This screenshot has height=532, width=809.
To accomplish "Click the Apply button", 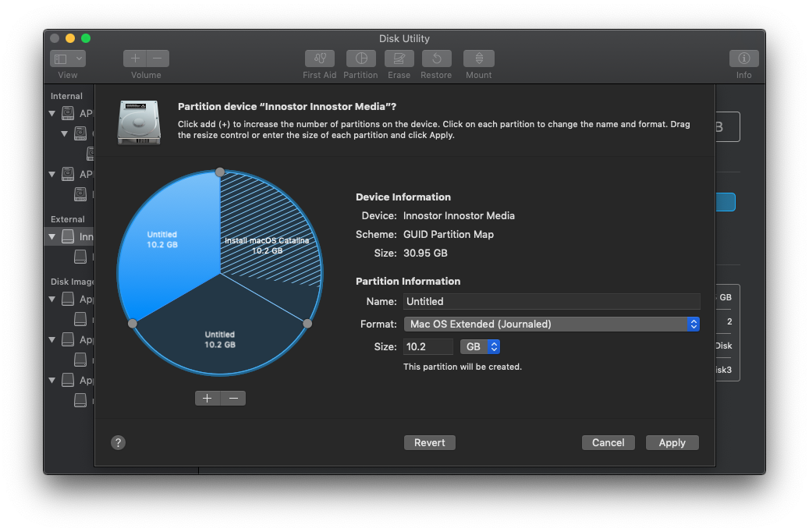I will pyautogui.click(x=672, y=442).
